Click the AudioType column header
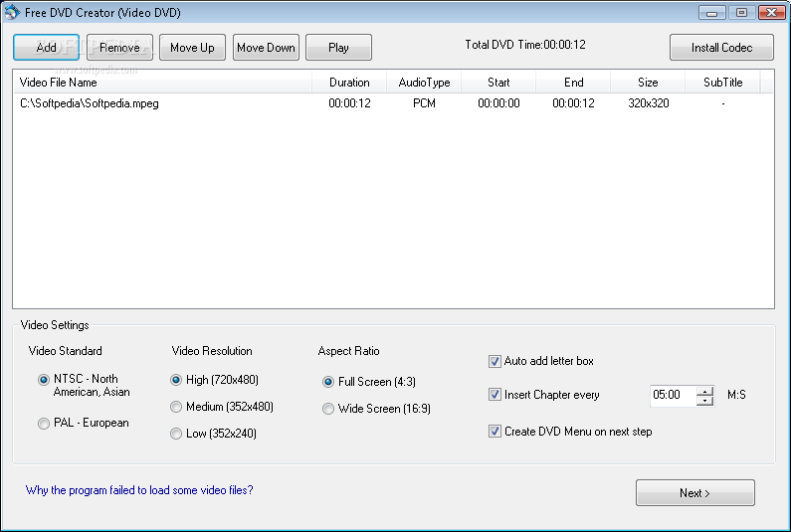Viewport: 791px width, 532px height. point(424,83)
